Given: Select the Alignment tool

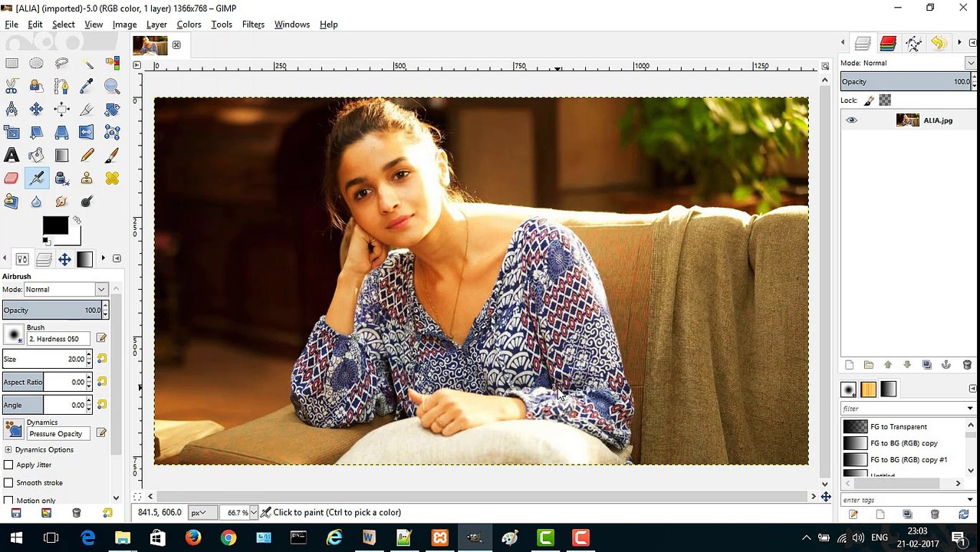Looking at the screenshot, I should 61,110.
